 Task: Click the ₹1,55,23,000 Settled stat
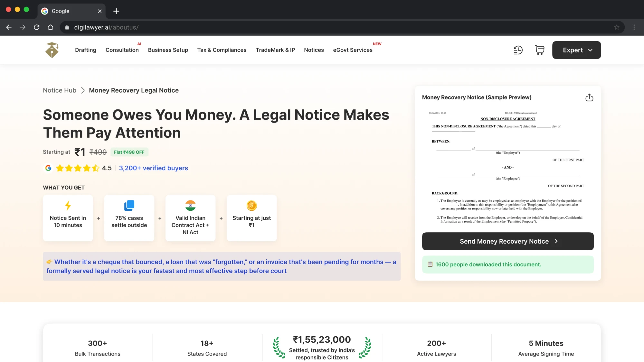pyautogui.click(x=322, y=348)
